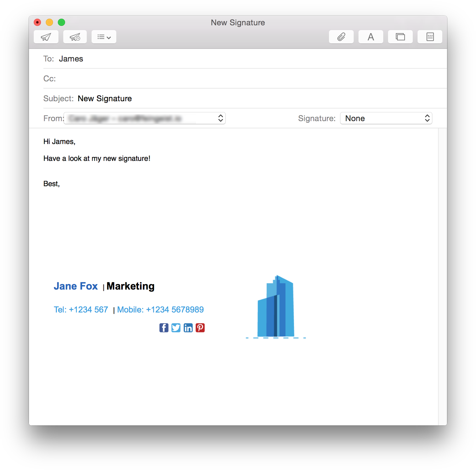The height and width of the screenshot is (470, 476).
Task: Click the Tel: +1234 567 link
Action: click(x=81, y=310)
